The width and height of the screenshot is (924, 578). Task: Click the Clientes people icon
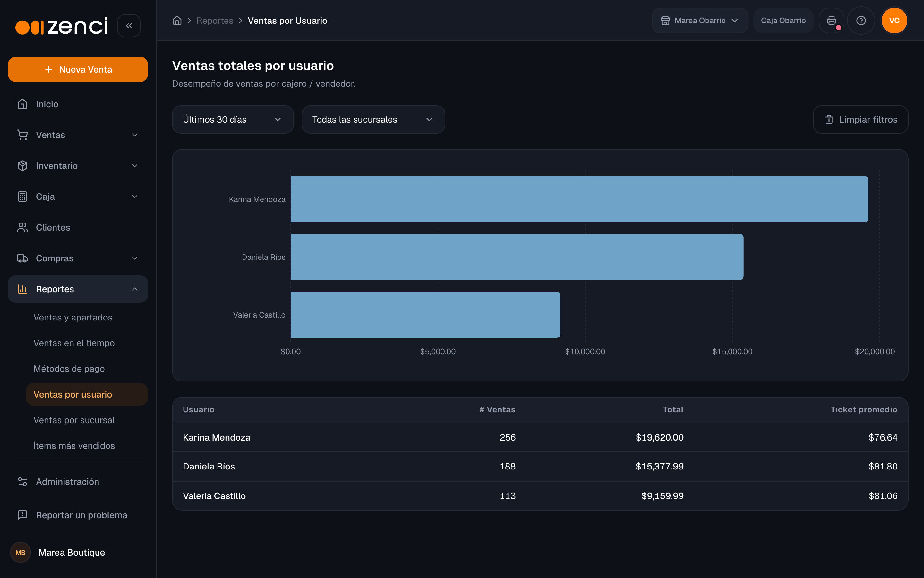[22, 227]
